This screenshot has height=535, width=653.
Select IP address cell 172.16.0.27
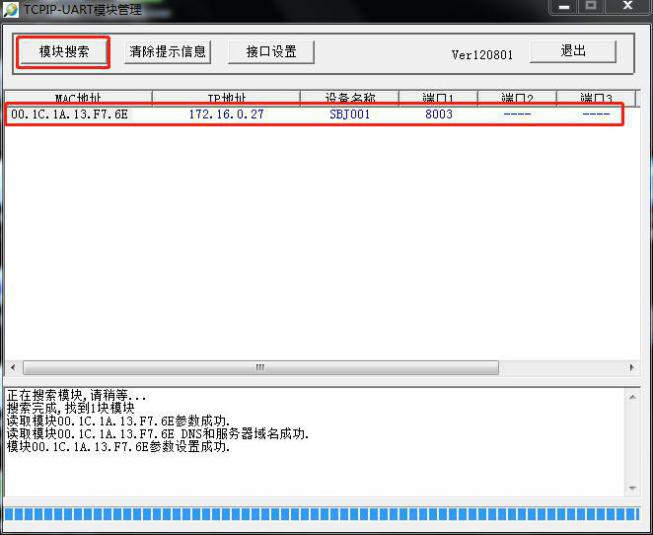(x=226, y=114)
